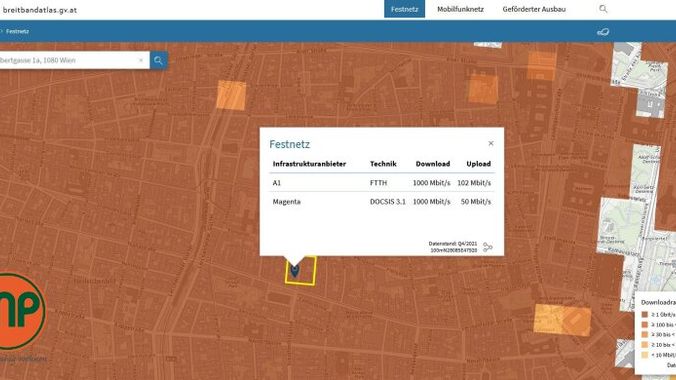Go to breitbandatlas.gv.at home link
The image size is (676, 380).
coord(40,10)
